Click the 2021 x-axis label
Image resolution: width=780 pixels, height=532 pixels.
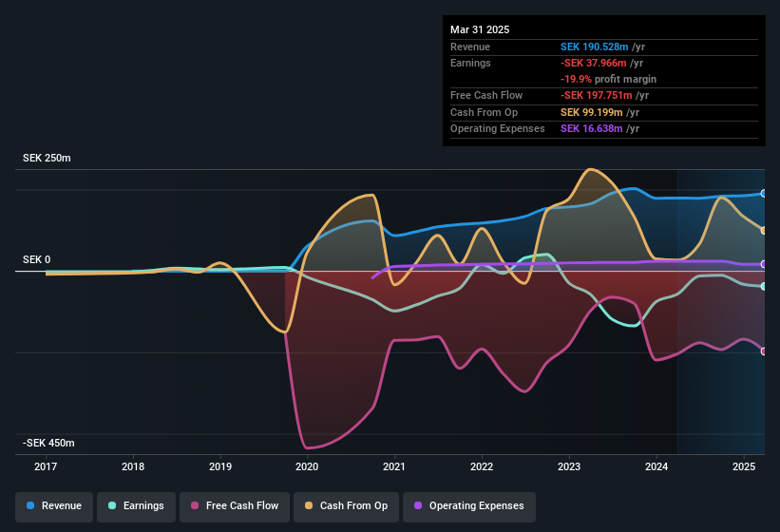coord(394,466)
